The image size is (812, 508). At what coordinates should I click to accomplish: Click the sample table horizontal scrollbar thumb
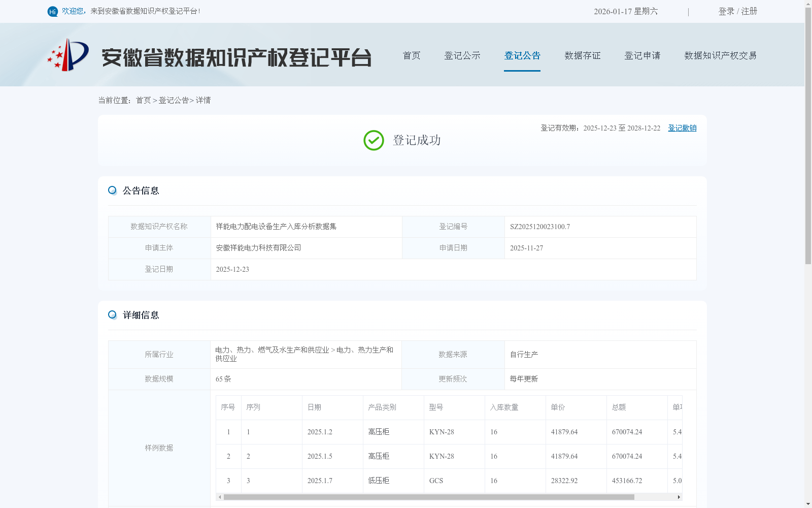tap(429, 497)
